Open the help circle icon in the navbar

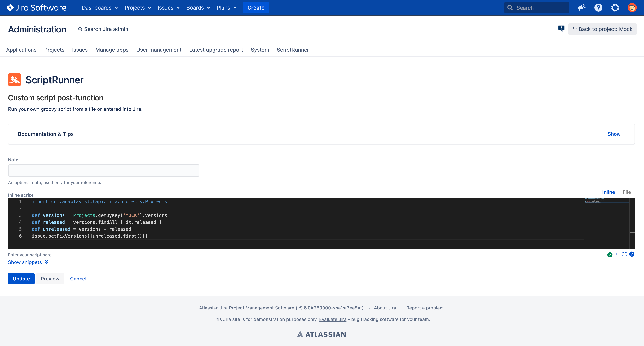tap(598, 7)
